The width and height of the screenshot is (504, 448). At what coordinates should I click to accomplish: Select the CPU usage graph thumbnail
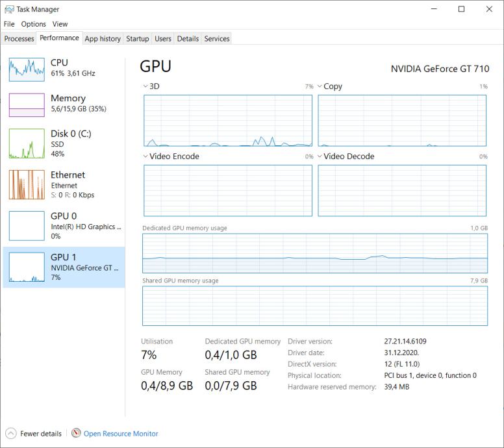point(27,68)
